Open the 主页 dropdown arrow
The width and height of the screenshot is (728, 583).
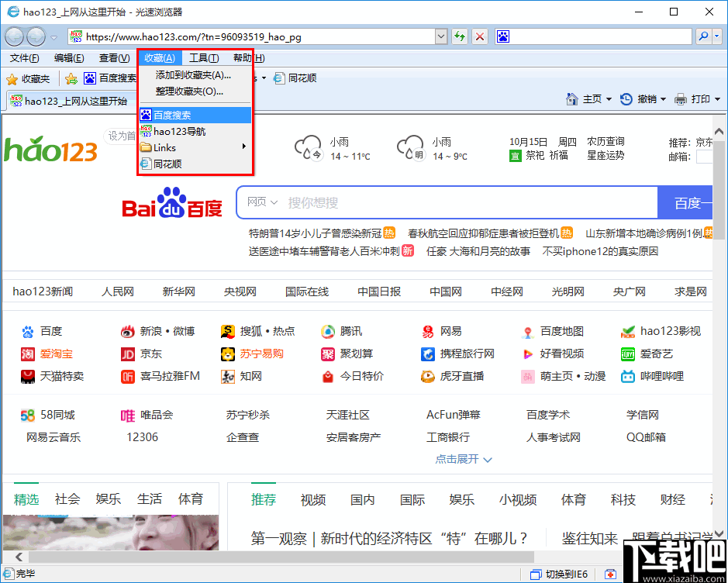(609, 99)
